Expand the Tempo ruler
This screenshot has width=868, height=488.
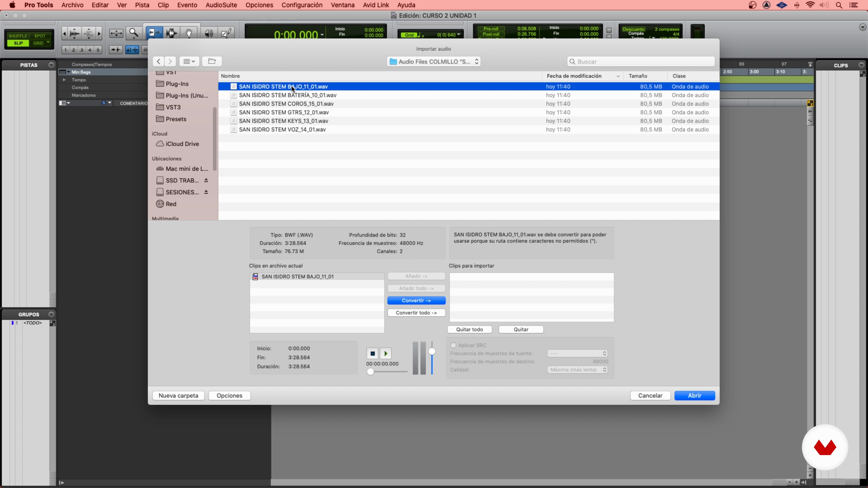click(64, 80)
